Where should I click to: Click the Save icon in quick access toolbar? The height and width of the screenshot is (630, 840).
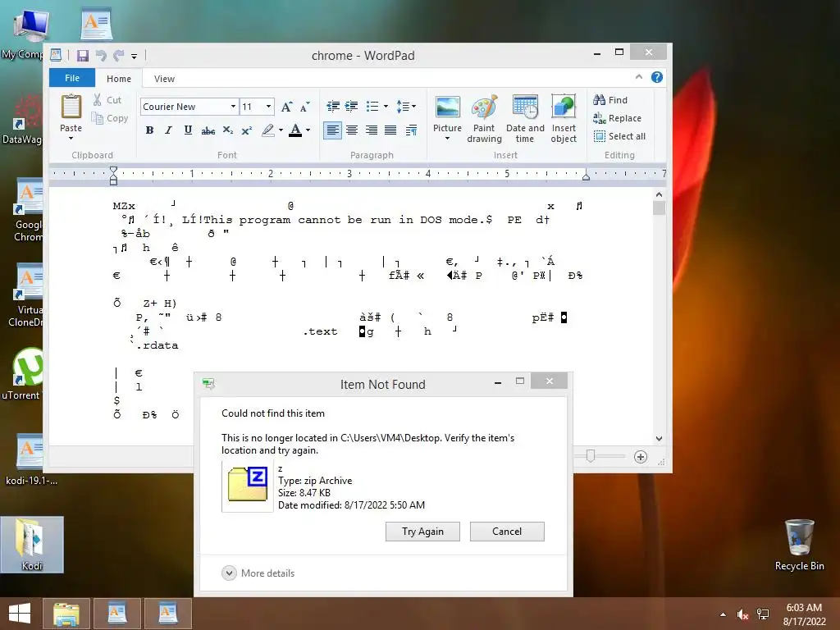point(83,55)
